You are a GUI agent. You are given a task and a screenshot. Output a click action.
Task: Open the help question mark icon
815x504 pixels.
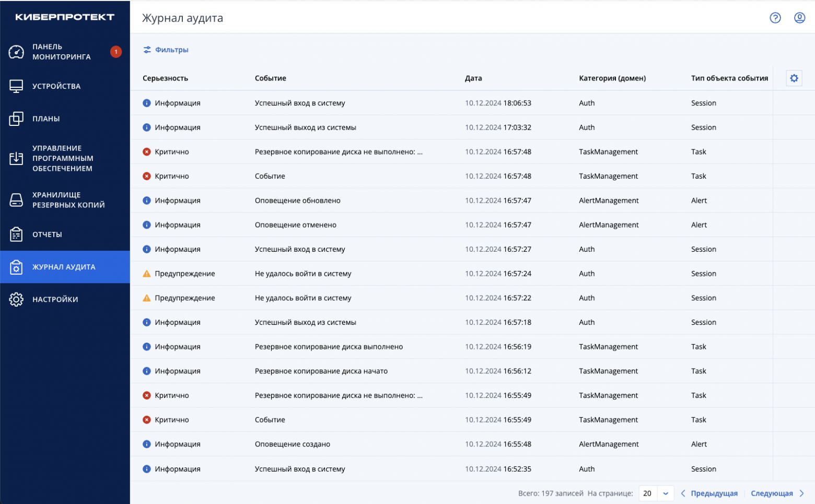tap(775, 18)
